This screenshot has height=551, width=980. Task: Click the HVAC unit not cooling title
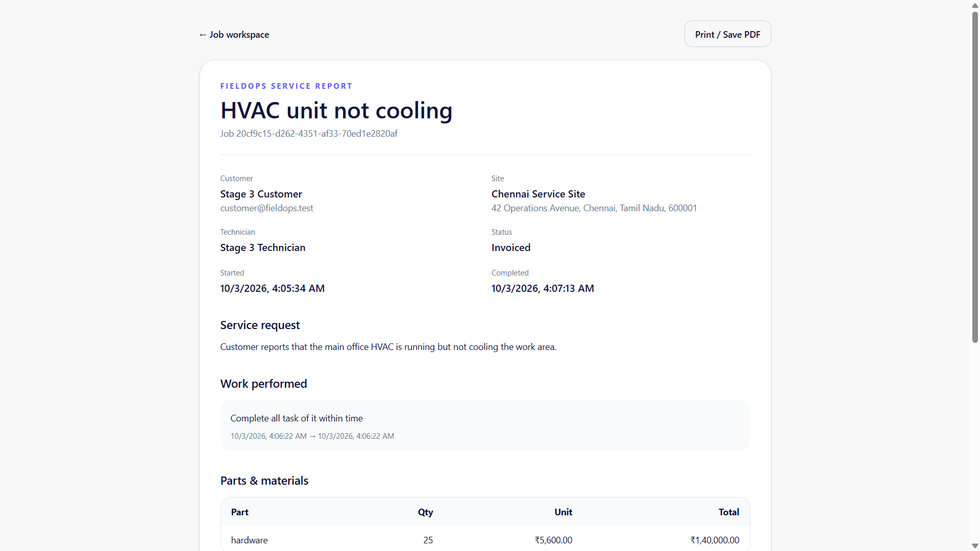coord(336,111)
